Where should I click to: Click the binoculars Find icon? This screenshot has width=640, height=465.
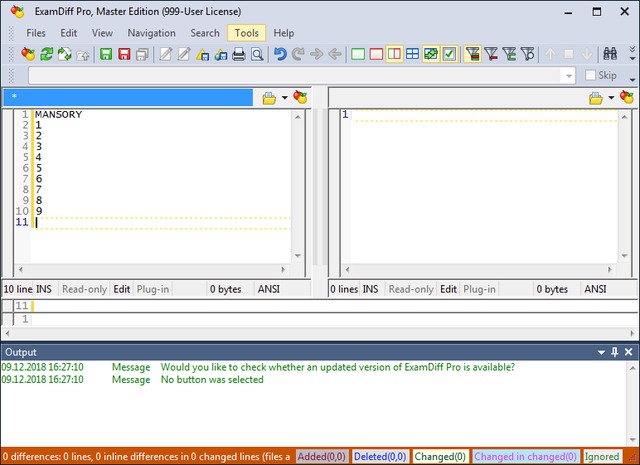[x=610, y=54]
